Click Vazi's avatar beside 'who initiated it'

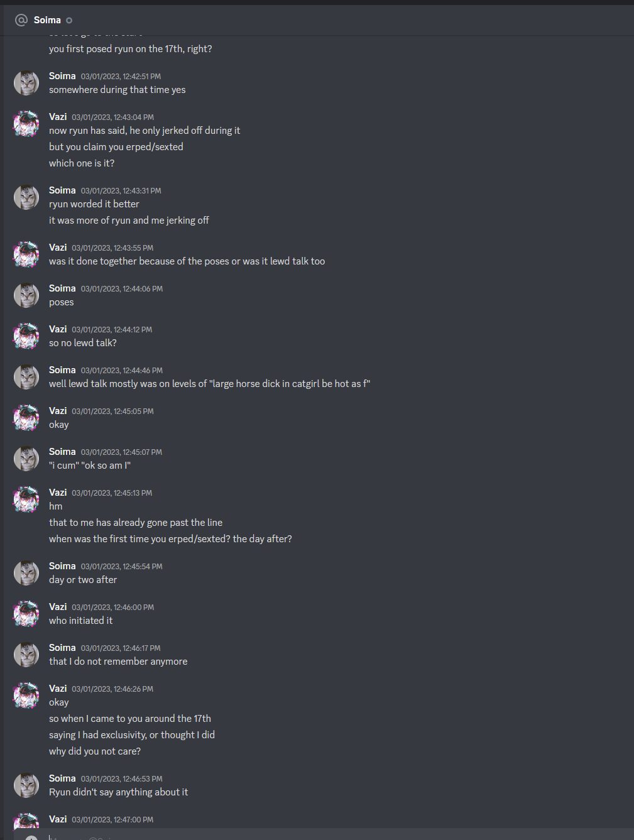(x=26, y=614)
